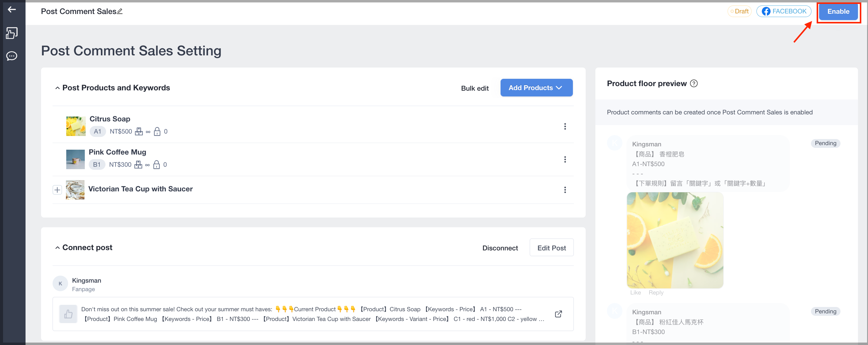This screenshot has width=868, height=345.
Task: Expand the Victorian Tea Cup variants plus icon
Action: click(x=57, y=190)
